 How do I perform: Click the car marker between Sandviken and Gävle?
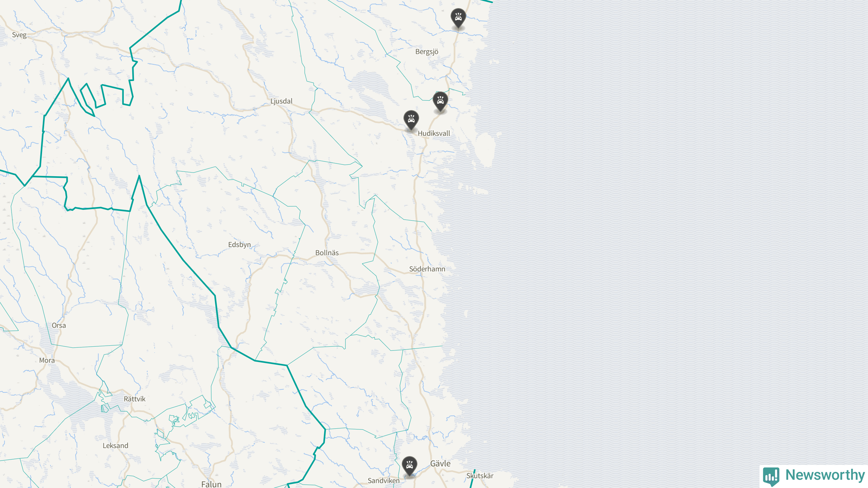tap(409, 466)
